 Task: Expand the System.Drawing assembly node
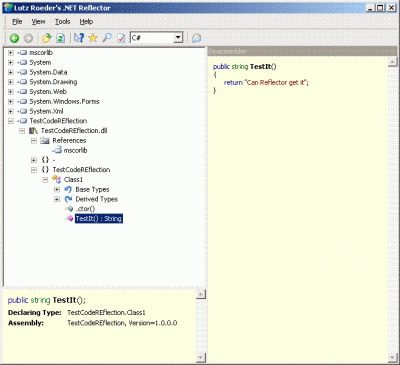pos(11,82)
